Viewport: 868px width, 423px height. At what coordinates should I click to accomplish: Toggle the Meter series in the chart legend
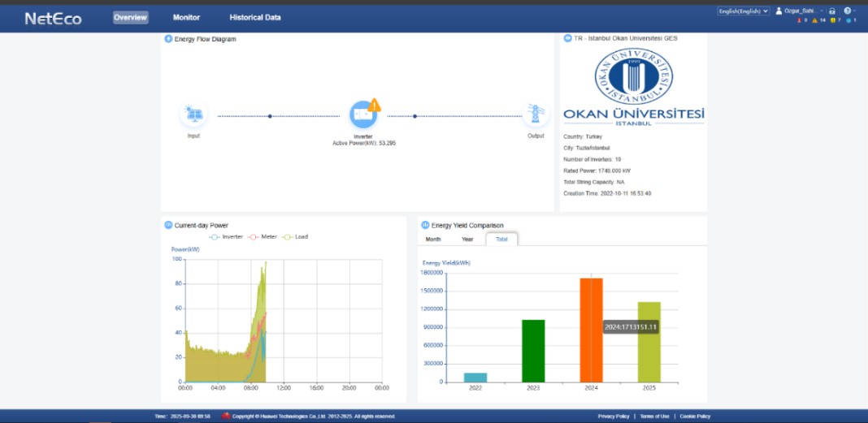click(x=263, y=236)
